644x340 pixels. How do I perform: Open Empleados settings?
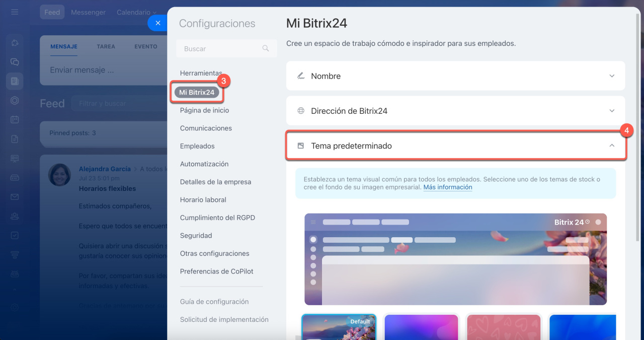[197, 146]
